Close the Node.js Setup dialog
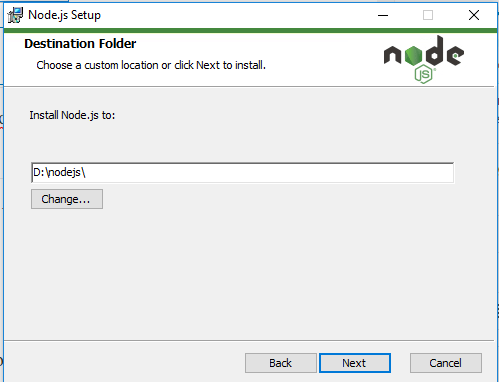The width and height of the screenshot is (499, 382). pos(474,15)
